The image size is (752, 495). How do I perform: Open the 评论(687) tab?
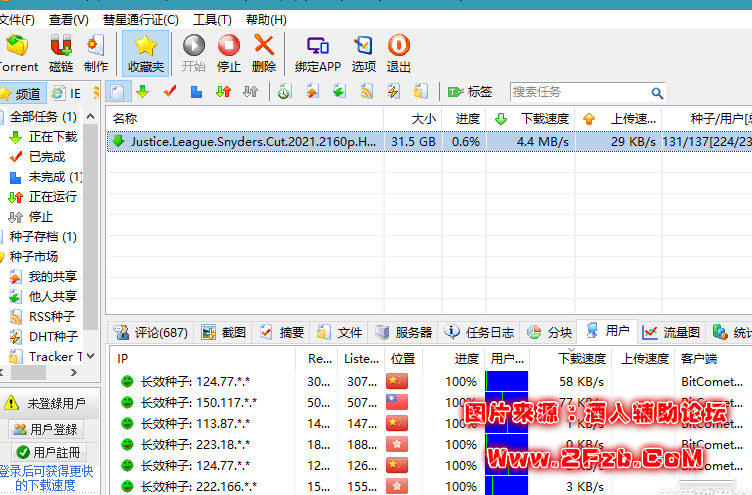click(x=151, y=332)
